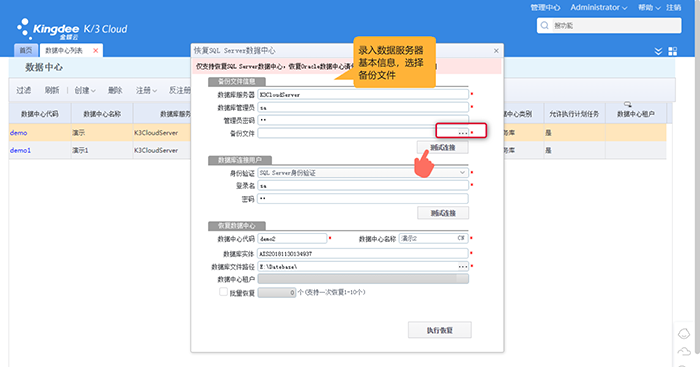Click the cloud icon at right edge
The image size is (700, 367).
point(684,352)
